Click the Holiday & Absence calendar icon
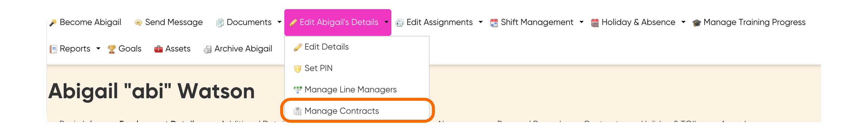868x129 pixels. 595,22
